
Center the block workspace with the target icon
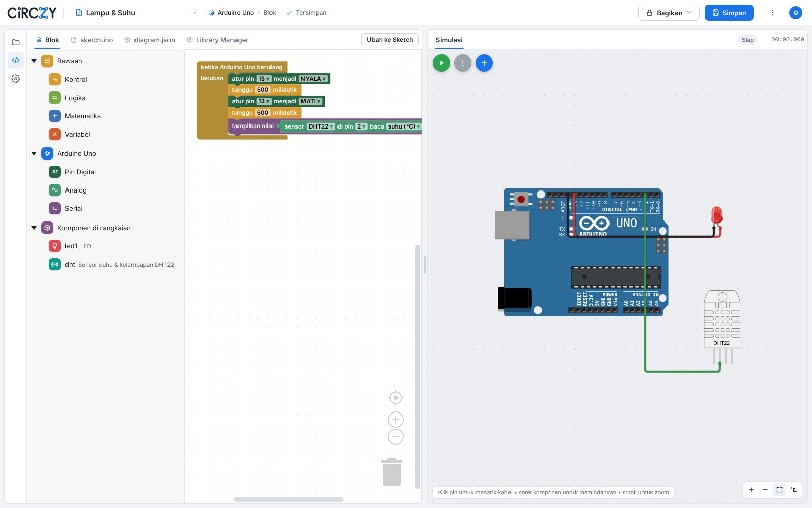tap(396, 398)
